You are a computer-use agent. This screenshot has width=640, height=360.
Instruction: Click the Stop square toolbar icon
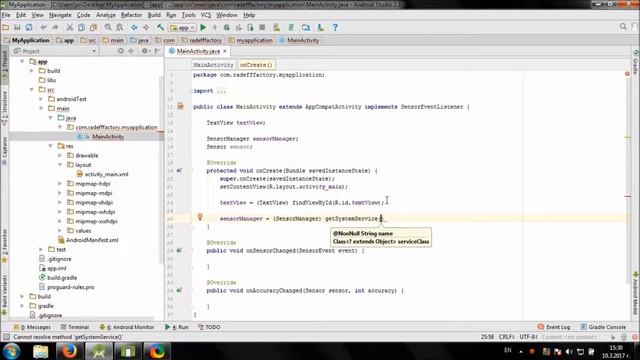click(x=262, y=27)
